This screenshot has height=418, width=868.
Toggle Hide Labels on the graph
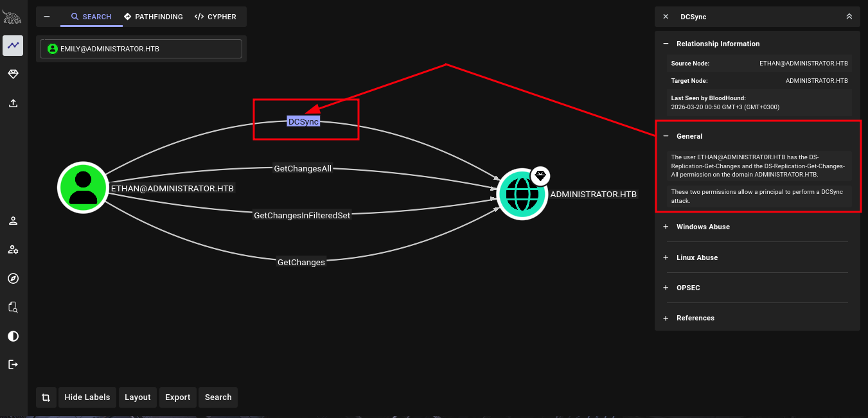tap(87, 397)
